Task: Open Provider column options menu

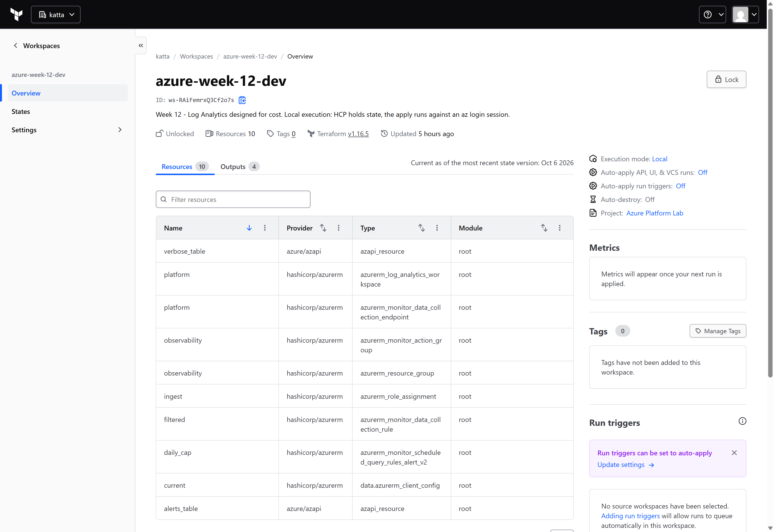Action: tap(338, 228)
